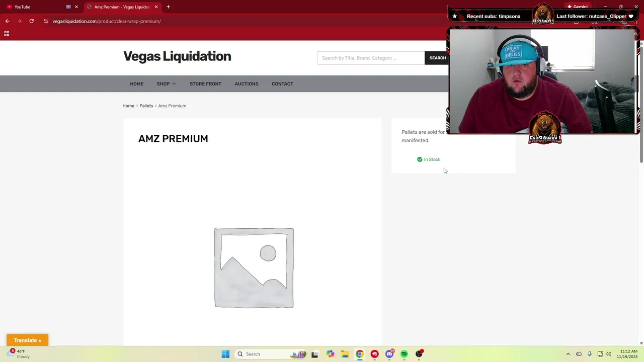
Task: Open the Translate » button
Action: (28, 340)
